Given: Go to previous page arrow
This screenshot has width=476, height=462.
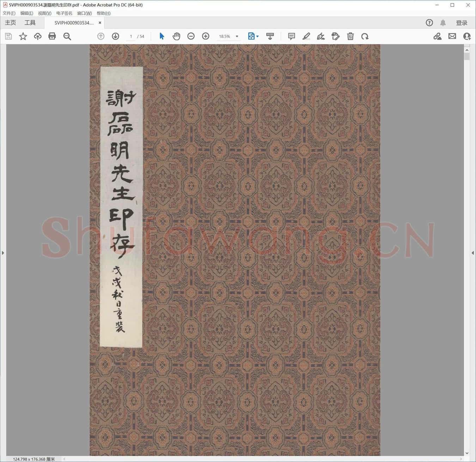Looking at the screenshot, I should (x=101, y=36).
